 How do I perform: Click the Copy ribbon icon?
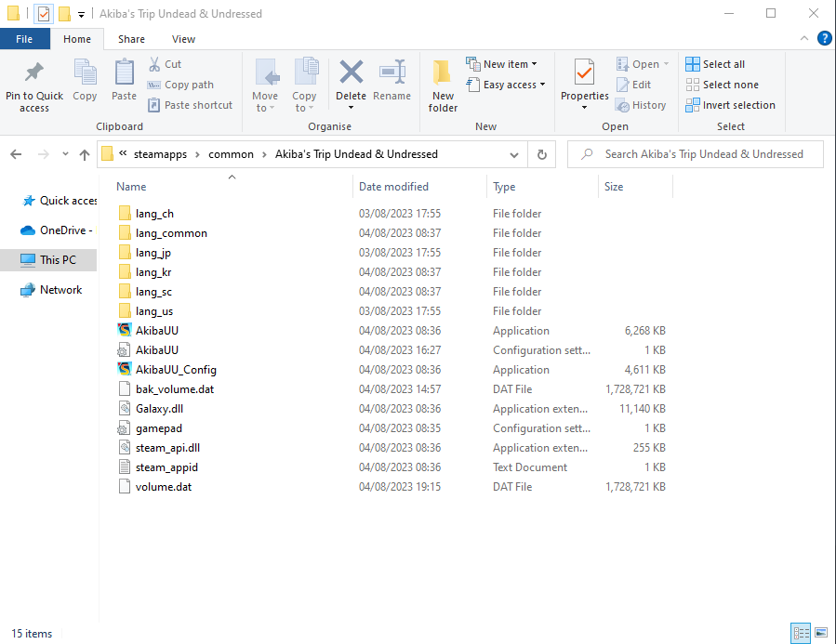[x=85, y=72]
